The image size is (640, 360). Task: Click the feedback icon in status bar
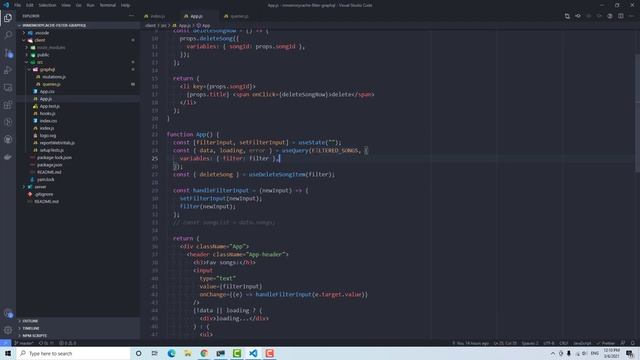(x=623, y=343)
